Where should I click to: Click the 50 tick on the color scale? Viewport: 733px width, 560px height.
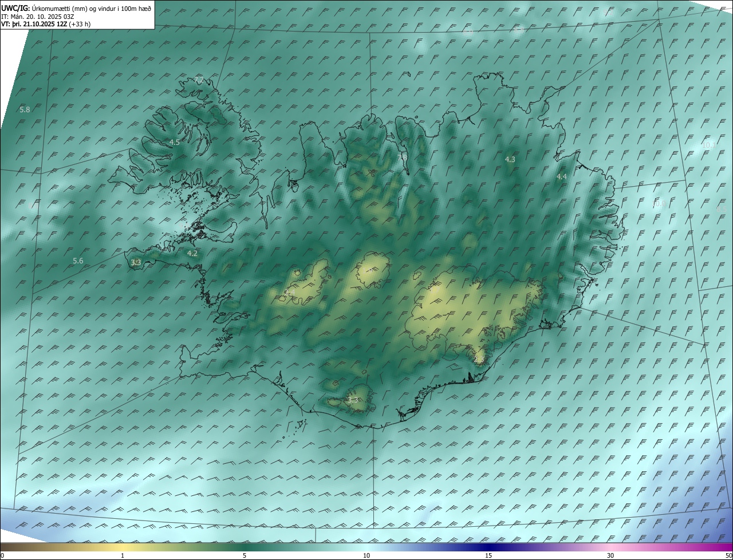tap(728, 555)
